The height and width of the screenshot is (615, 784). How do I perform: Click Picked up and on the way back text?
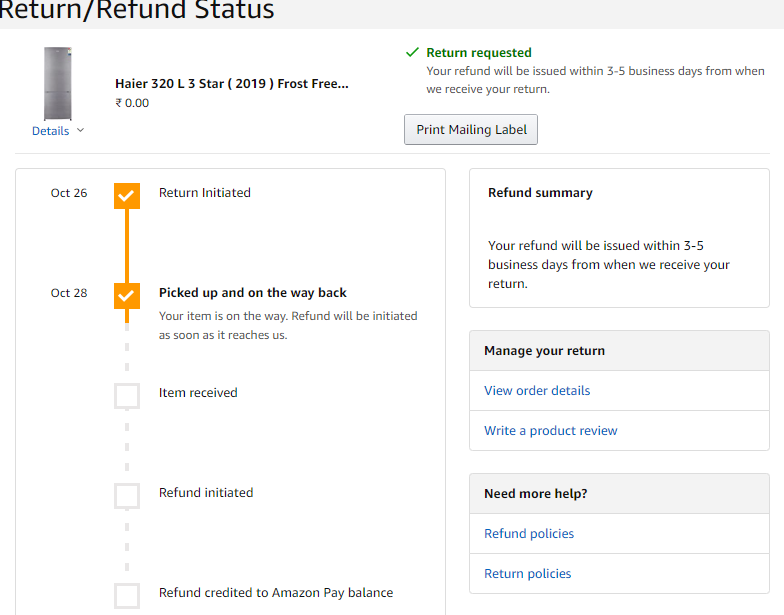tap(252, 292)
